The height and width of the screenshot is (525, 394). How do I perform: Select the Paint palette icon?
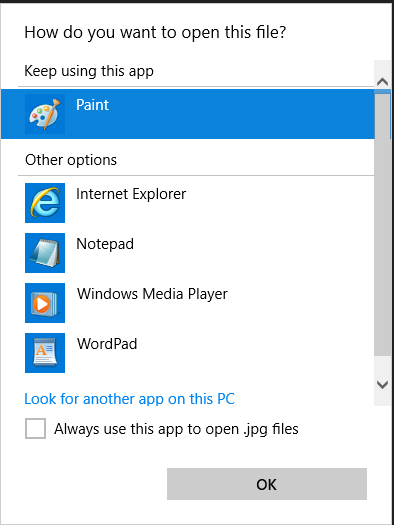(x=45, y=114)
